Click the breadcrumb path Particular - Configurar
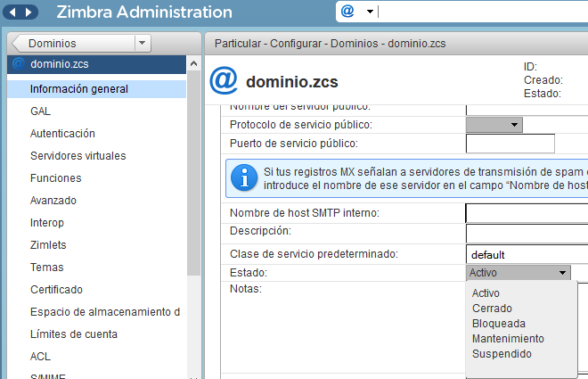The height and width of the screenshot is (379, 588). coord(268,44)
